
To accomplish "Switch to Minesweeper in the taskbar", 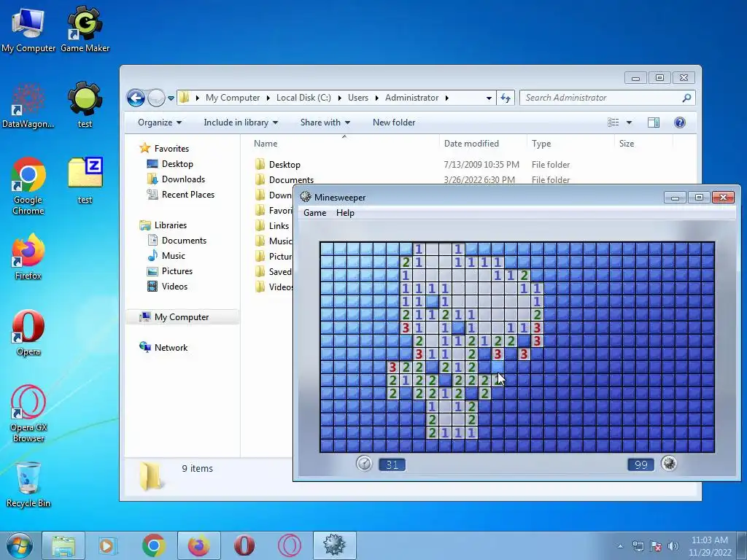I will 334,545.
